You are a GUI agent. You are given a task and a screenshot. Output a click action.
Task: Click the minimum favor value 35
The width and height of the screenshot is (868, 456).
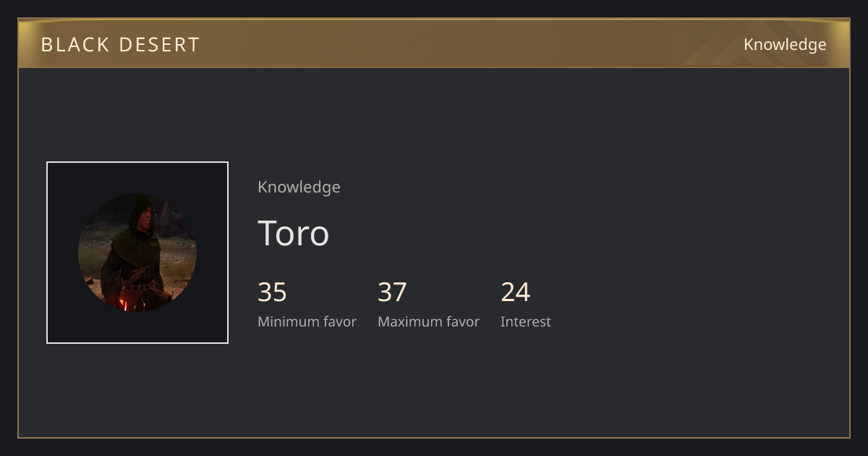272,292
